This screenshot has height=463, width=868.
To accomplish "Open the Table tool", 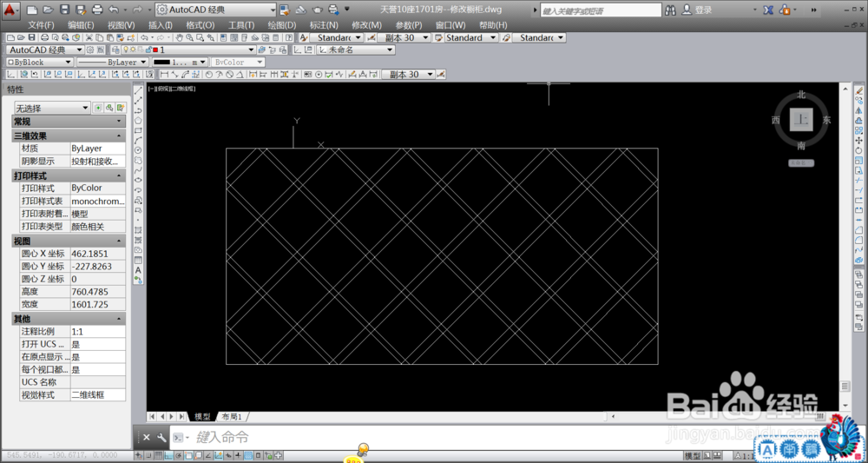I will (138, 260).
